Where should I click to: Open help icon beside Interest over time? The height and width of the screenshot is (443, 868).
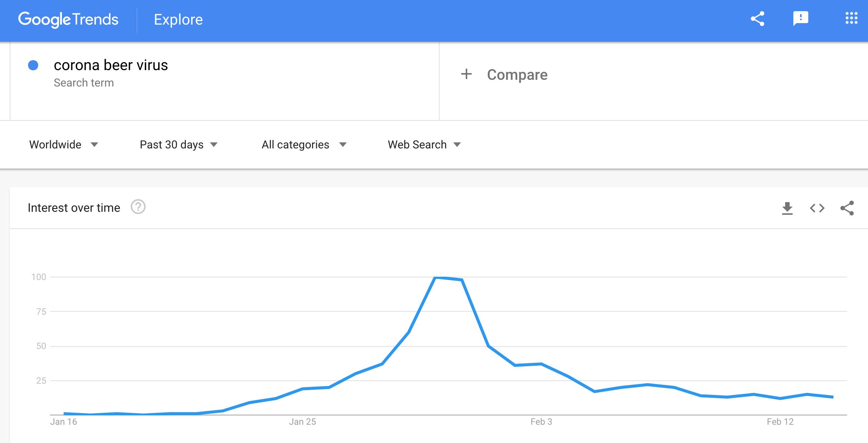pos(138,207)
